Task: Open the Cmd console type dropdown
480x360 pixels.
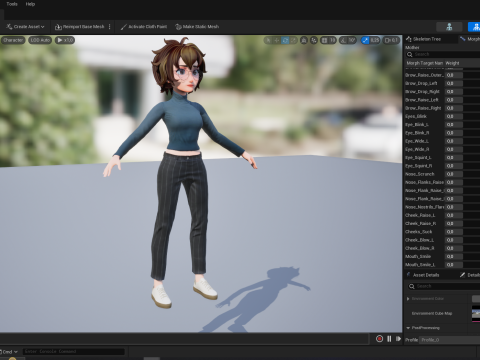Action: [9, 352]
